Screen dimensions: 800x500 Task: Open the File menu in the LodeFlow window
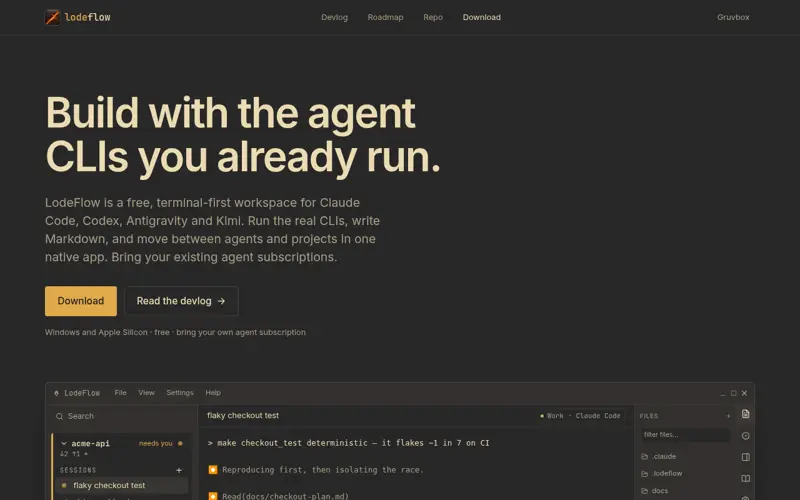pyautogui.click(x=120, y=393)
